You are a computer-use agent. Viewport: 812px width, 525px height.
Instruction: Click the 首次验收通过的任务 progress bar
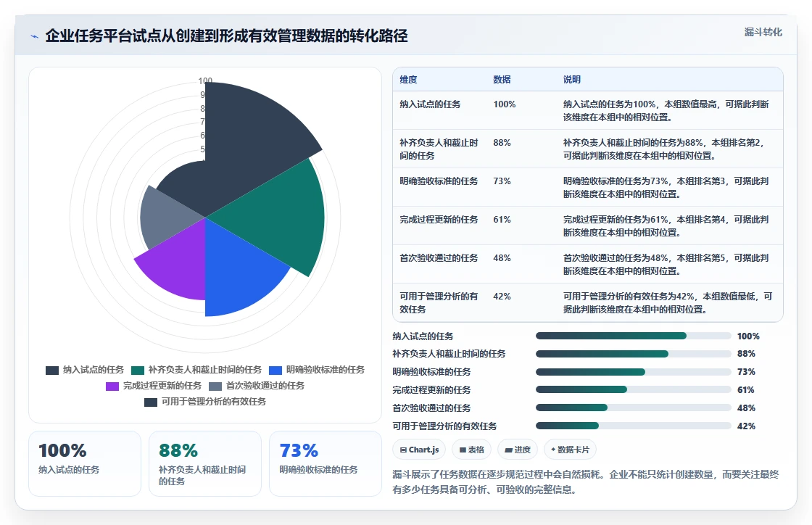coord(634,408)
